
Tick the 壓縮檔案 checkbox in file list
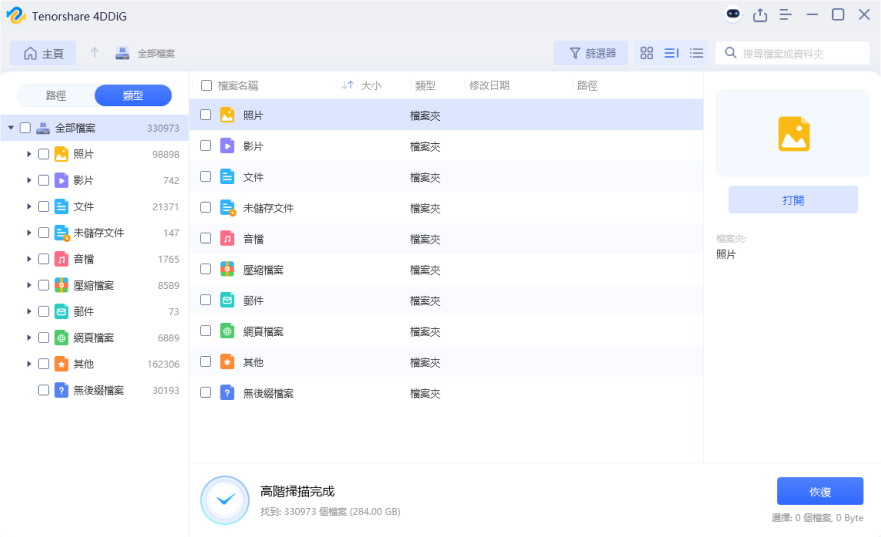click(205, 269)
